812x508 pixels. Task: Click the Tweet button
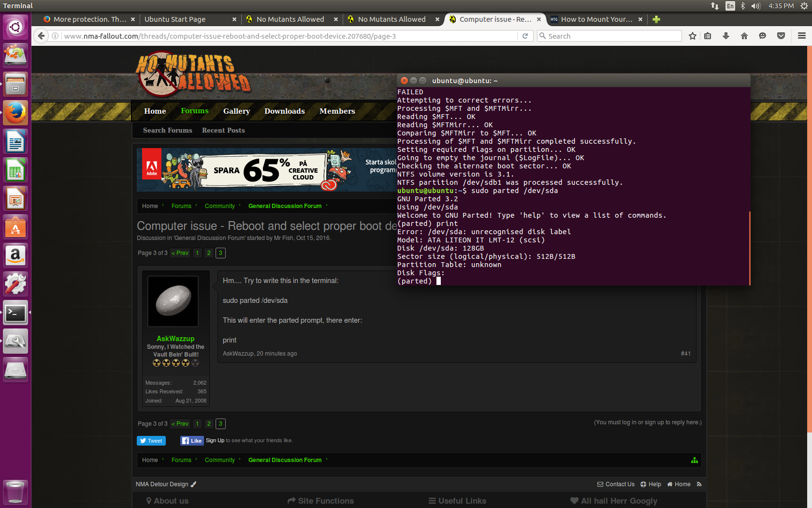(x=151, y=441)
